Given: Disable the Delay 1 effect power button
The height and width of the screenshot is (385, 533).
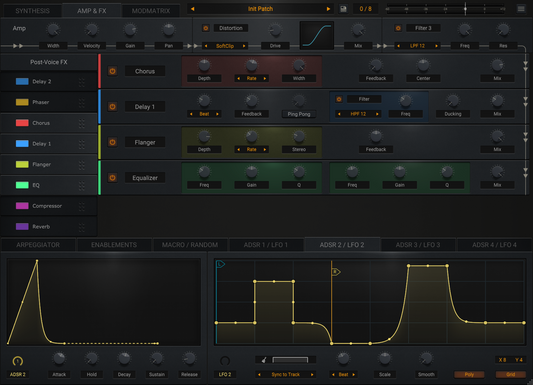Looking at the screenshot, I should [x=113, y=107].
